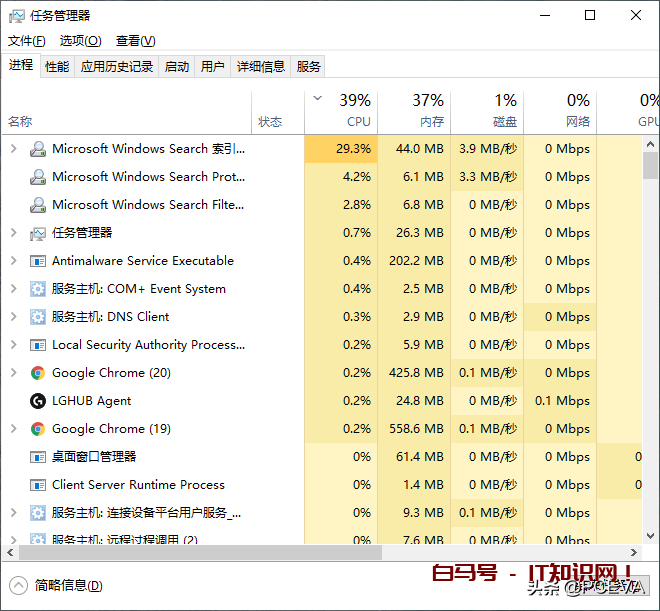660x611 pixels.
Task: Click the 服务主机: DNS Client gear icon
Action: tap(38, 317)
